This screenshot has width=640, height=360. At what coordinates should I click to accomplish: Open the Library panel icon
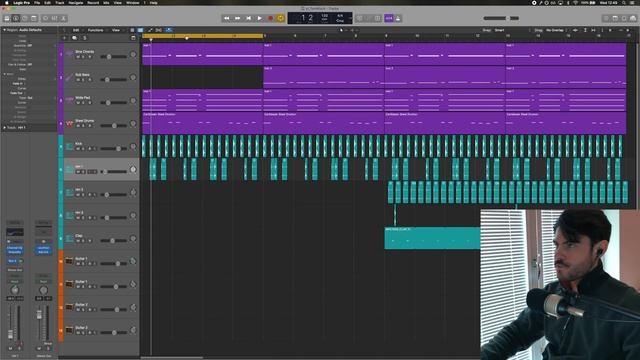coord(7,18)
